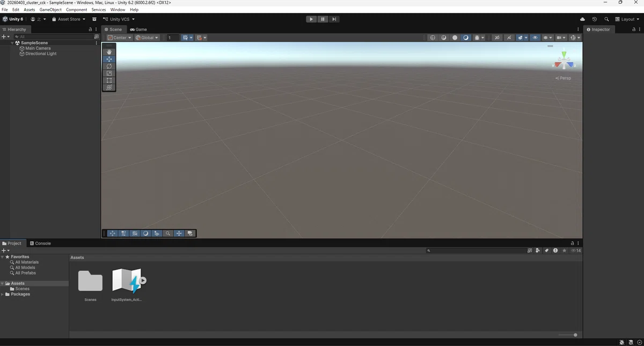Click the Package Manager icon
Image resolution: width=644 pixels, height=346 pixels.
(x=94, y=19)
